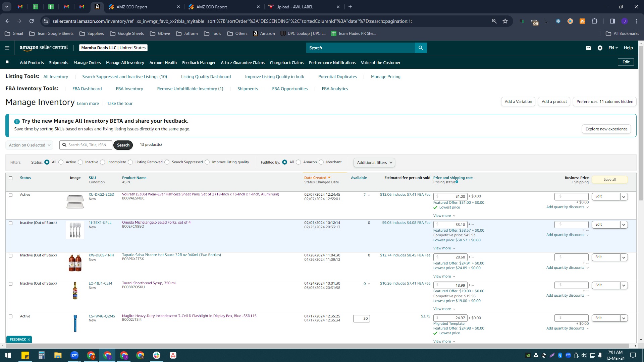
Task: Click the blue search magnifier button
Action: [x=421, y=48]
